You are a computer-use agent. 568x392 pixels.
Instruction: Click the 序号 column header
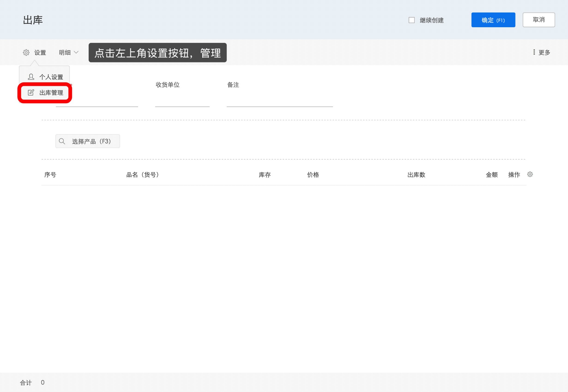pos(50,175)
